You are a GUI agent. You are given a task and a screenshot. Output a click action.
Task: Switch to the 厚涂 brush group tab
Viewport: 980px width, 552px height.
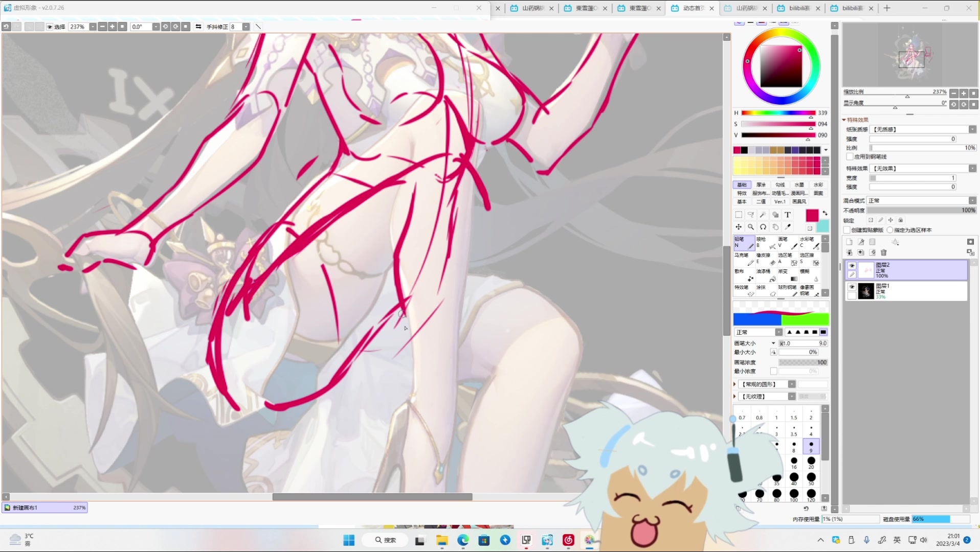[761, 185]
